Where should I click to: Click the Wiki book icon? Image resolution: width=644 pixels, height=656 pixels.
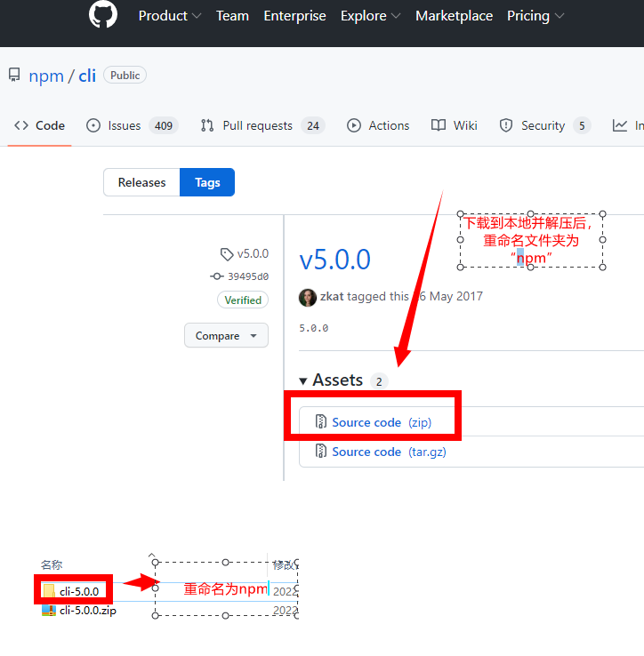coord(439,125)
